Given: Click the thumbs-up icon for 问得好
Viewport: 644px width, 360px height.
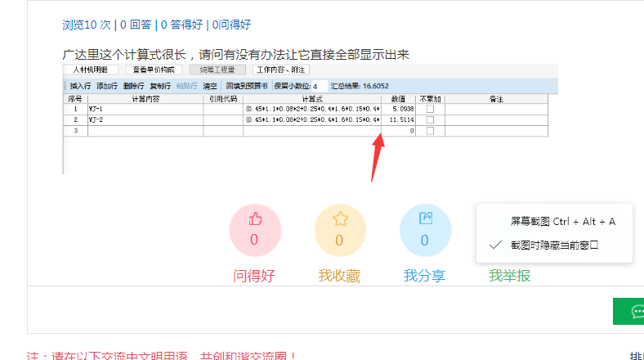Looking at the screenshot, I should [255, 218].
